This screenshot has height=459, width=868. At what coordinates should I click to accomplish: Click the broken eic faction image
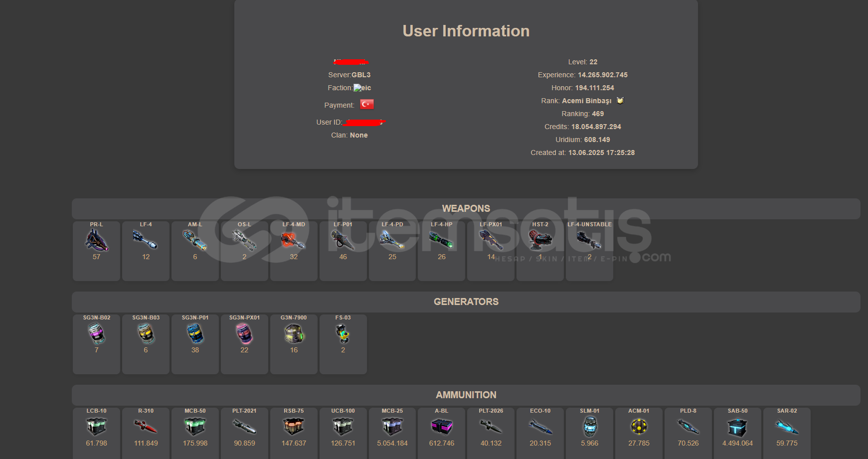coord(362,88)
